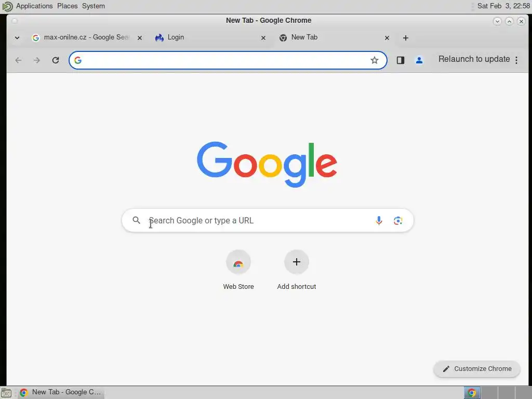Viewport: 532px width, 399px height.
Task: Open the Web Store shortcut
Action: 238,270
